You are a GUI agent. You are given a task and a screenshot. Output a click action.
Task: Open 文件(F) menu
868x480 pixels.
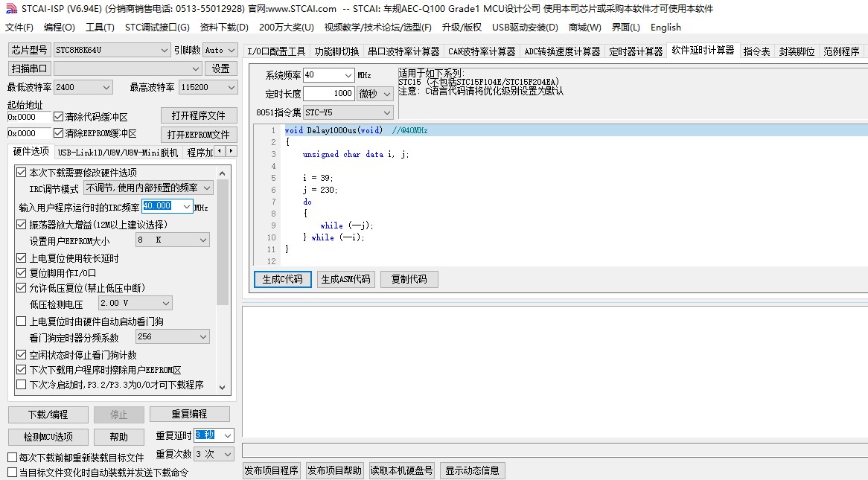(x=19, y=27)
